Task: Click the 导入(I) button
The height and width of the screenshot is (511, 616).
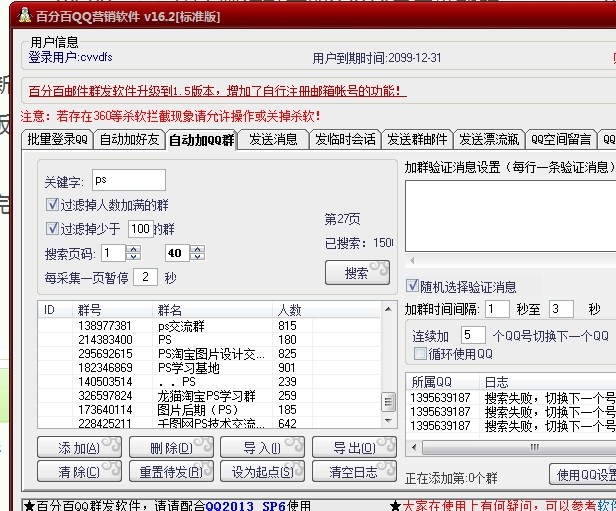Action: pos(262,447)
